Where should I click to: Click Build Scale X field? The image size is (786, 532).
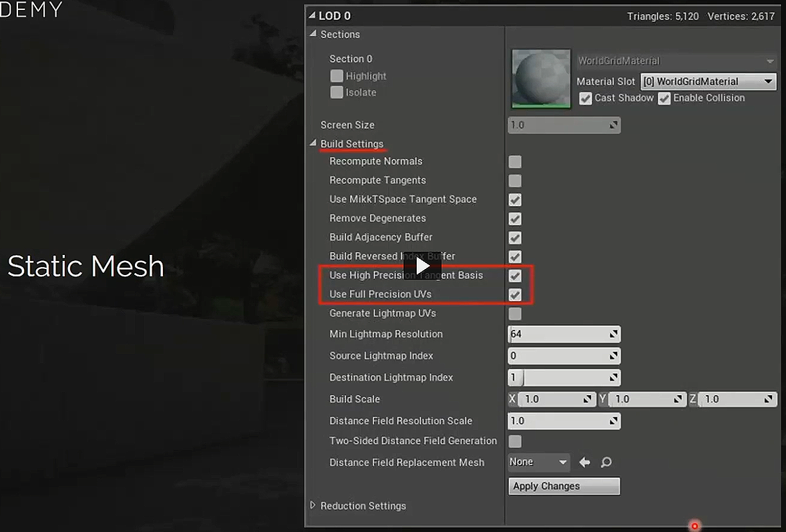pos(556,399)
